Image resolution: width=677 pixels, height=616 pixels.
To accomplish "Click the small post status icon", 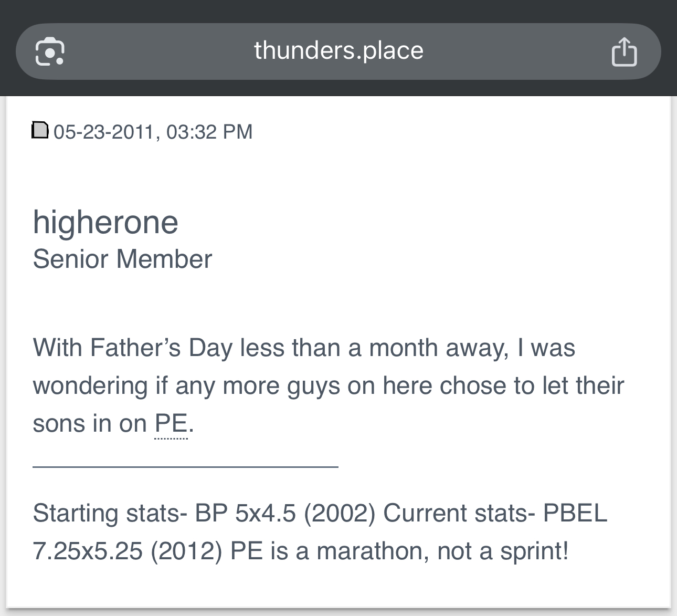I will pos(40,130).
